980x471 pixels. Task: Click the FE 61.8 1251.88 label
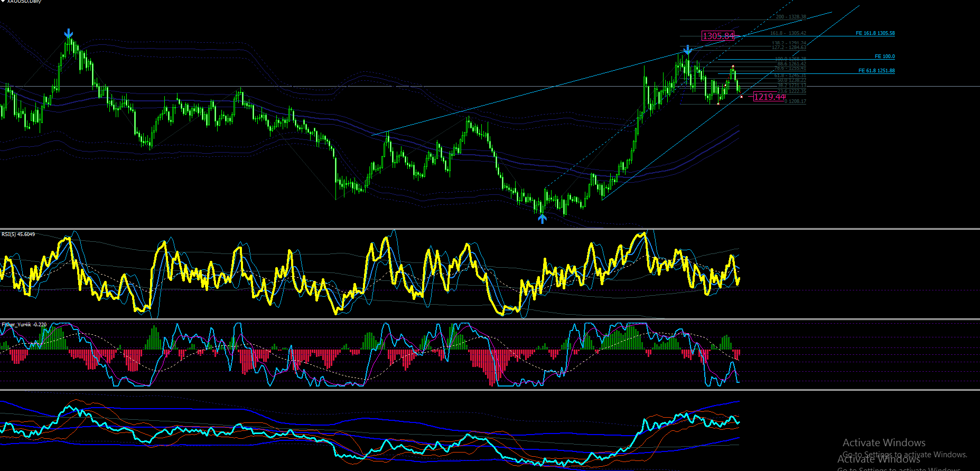point(876,71)
